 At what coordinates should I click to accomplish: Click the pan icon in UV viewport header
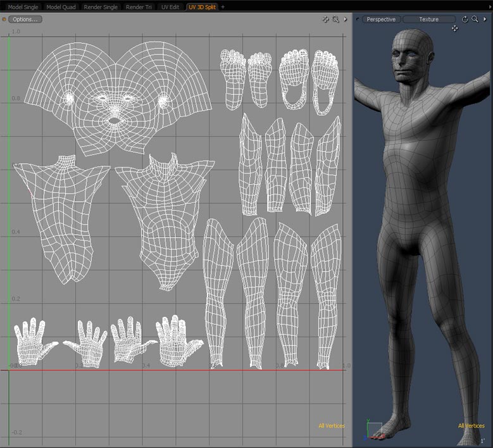(325, 20)
